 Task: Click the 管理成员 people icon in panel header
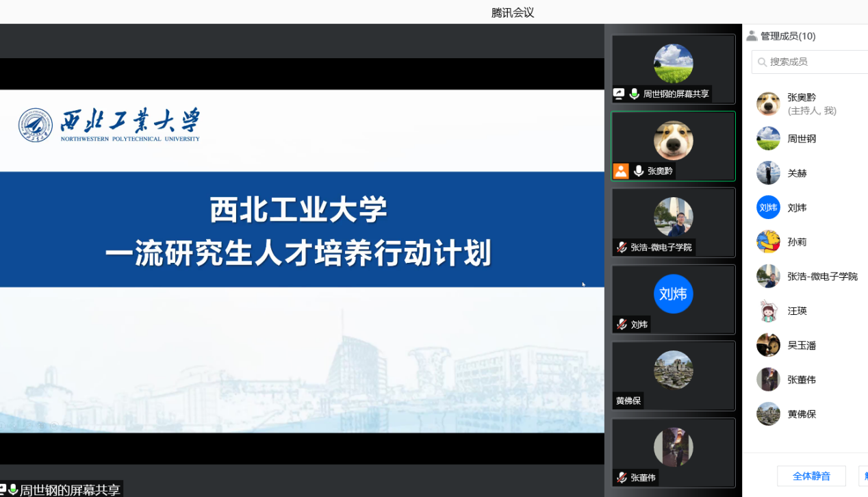click(752, 36)
